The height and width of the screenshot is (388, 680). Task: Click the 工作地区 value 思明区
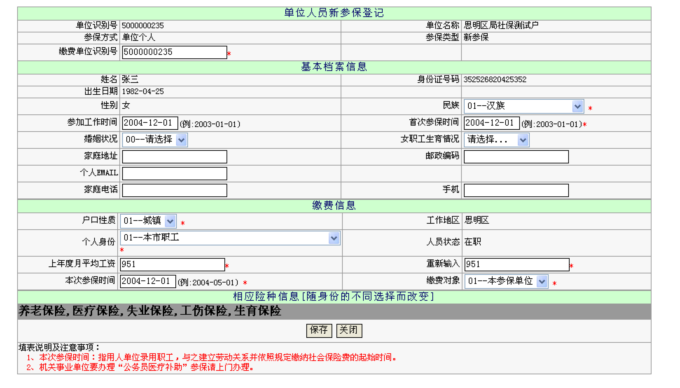point(477,221)
